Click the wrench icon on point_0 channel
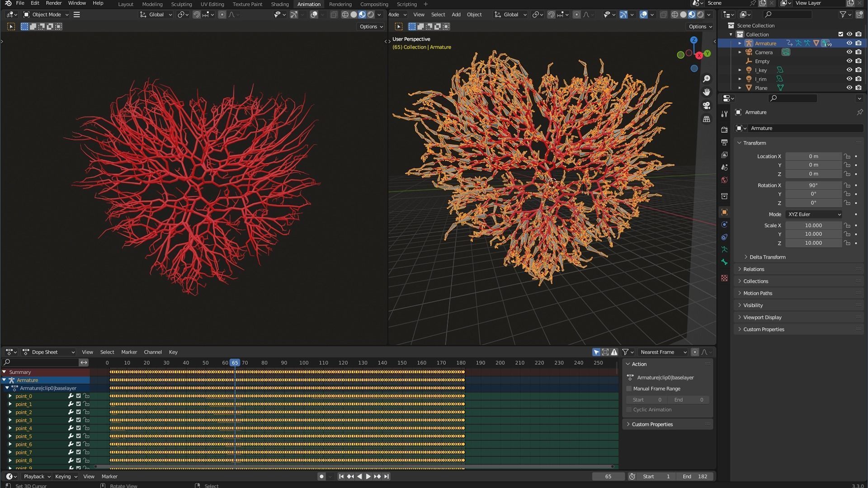Screen dimensions: 868x488 coord(71,396)
